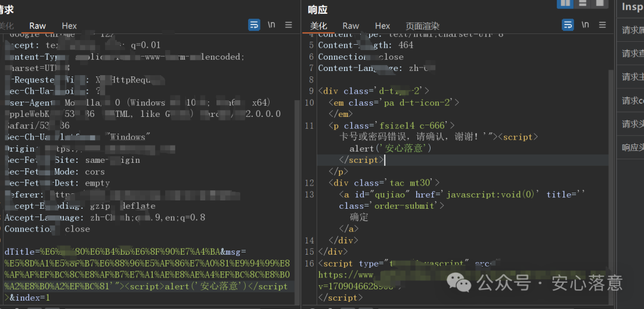This screenshot has height=309, width=644.
Task: Switch request view to Raw tab
Action: [38, 26]
